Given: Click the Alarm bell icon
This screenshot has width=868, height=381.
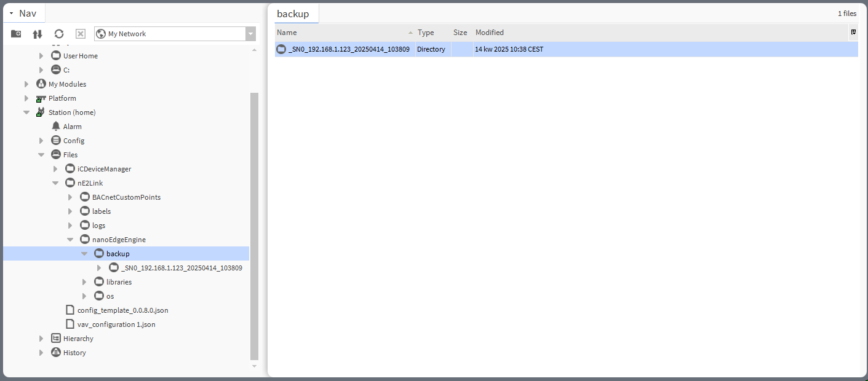Looking at the screenshot, I should (x=56, y=126).
